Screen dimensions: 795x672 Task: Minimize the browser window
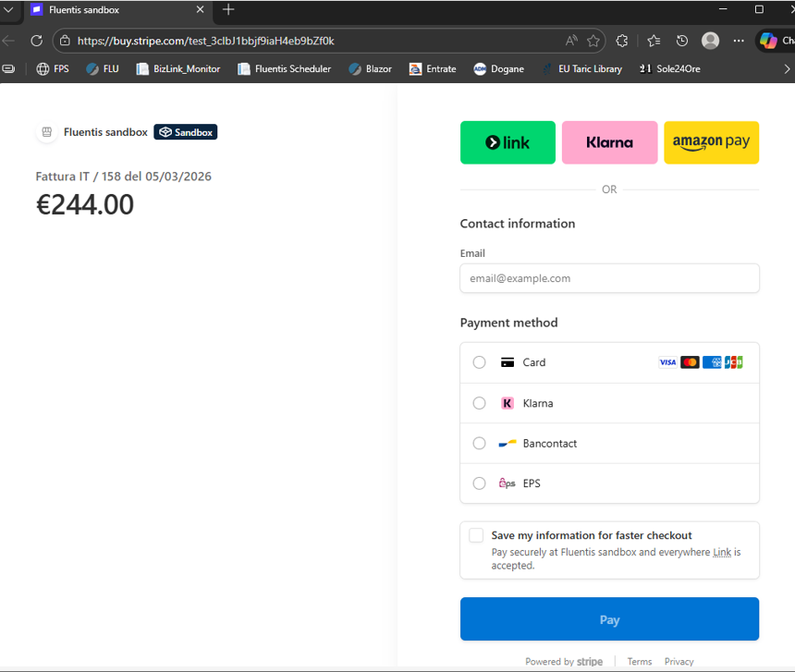tap(723, 9)
